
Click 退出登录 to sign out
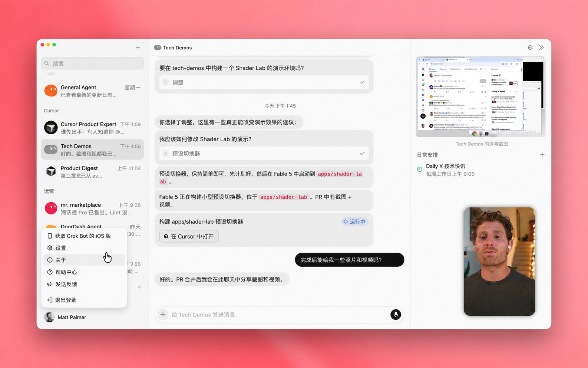pos(84,300)
